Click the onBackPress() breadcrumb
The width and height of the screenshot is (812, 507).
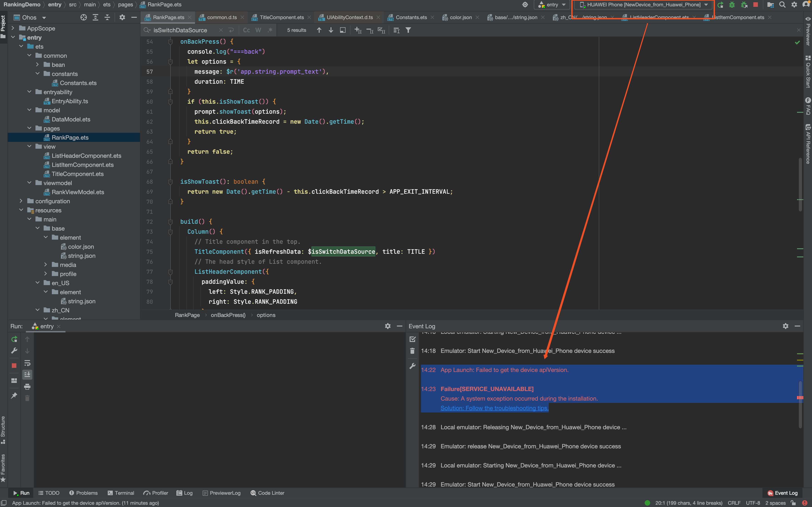[228, 315]
